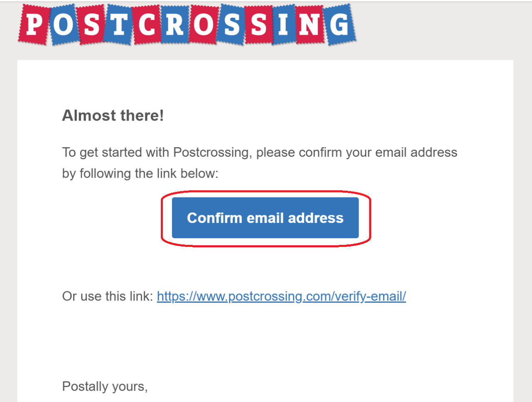Select the blue T stamp in logo

[x=119, y=25]
